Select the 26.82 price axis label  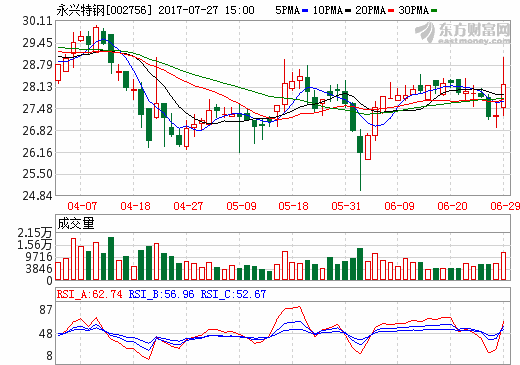click(x=37, y=131)
